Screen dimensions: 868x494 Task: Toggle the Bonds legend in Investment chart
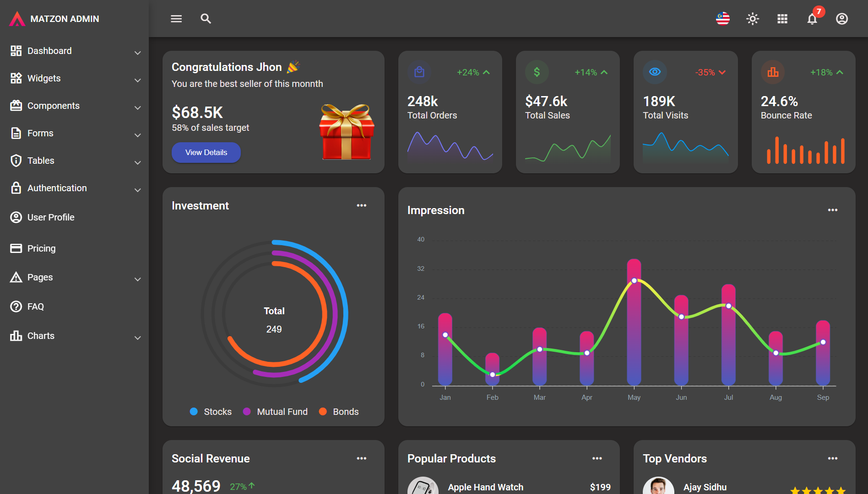pyautogui.click(x=323, y=412)
